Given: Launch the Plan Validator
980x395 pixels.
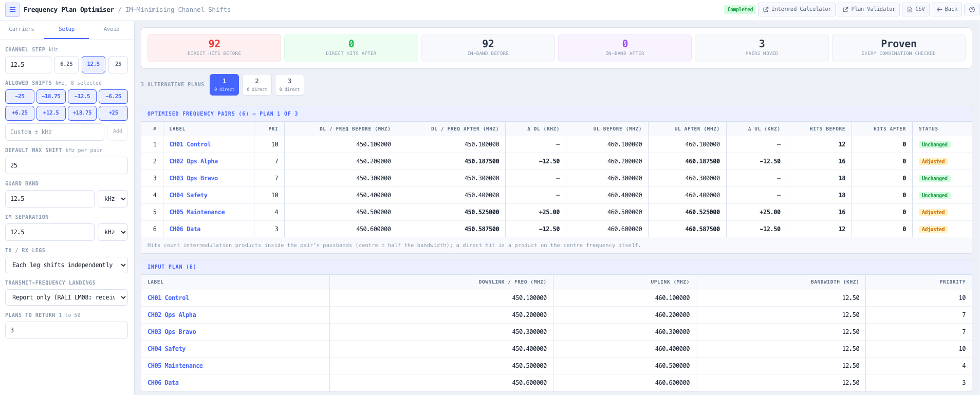Looking at the screenshot, I should (868, 9).
